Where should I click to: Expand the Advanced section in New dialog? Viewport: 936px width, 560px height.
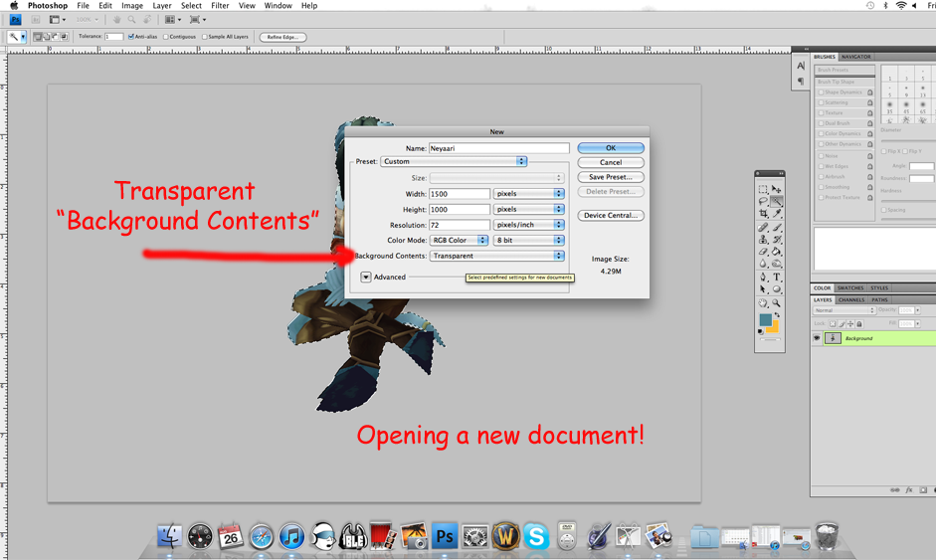tap(366, 278)
